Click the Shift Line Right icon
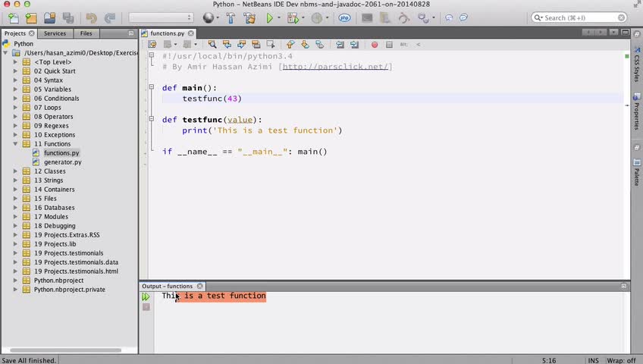 point(355,44)
